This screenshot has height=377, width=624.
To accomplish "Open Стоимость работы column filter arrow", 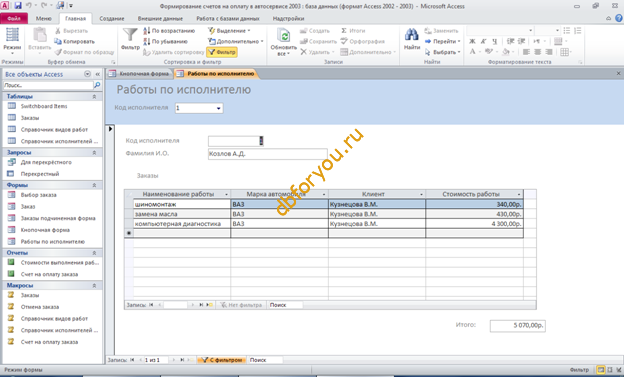I will tap(519, 194).
